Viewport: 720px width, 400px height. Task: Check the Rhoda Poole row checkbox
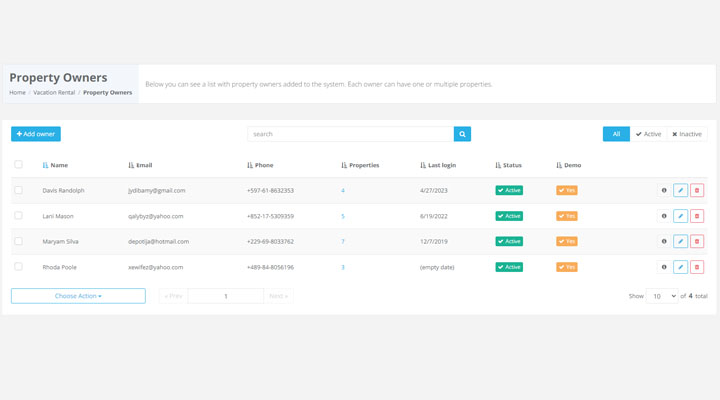[18, 266]
